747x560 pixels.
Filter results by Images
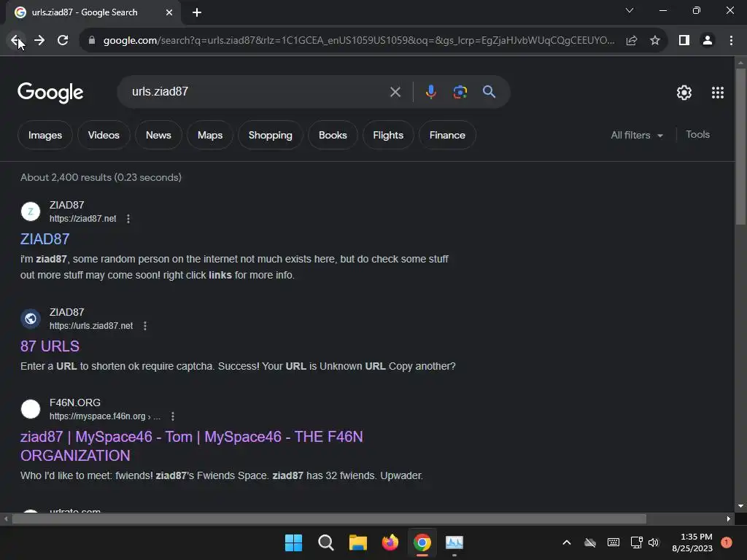coord(45,135)
